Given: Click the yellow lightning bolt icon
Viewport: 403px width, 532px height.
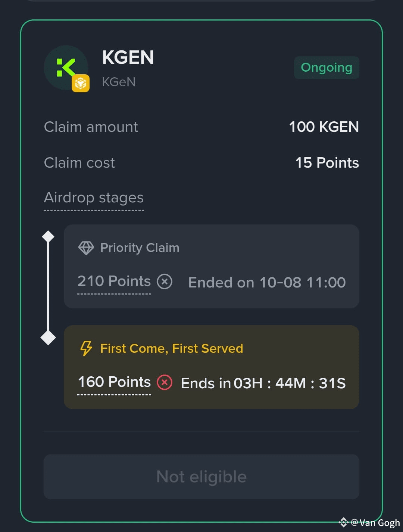Looking at the screenshot, I should click(86, 348).
